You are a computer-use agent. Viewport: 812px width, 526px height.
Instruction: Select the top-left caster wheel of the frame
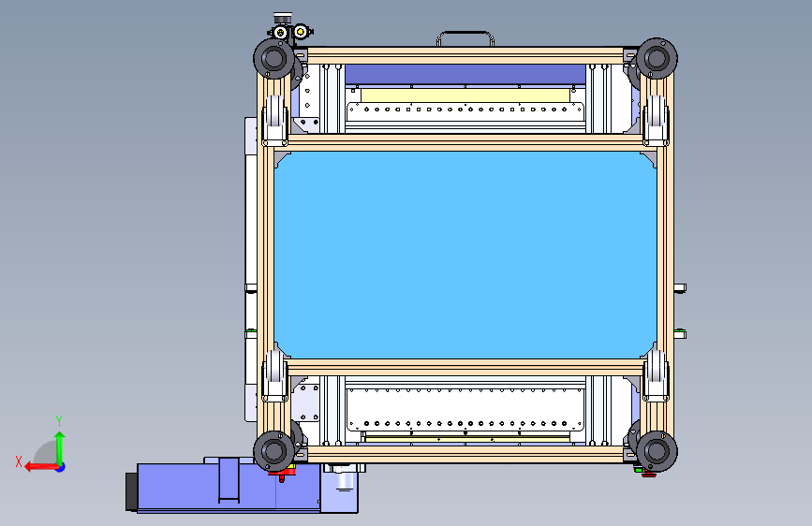tap(273, 59)
